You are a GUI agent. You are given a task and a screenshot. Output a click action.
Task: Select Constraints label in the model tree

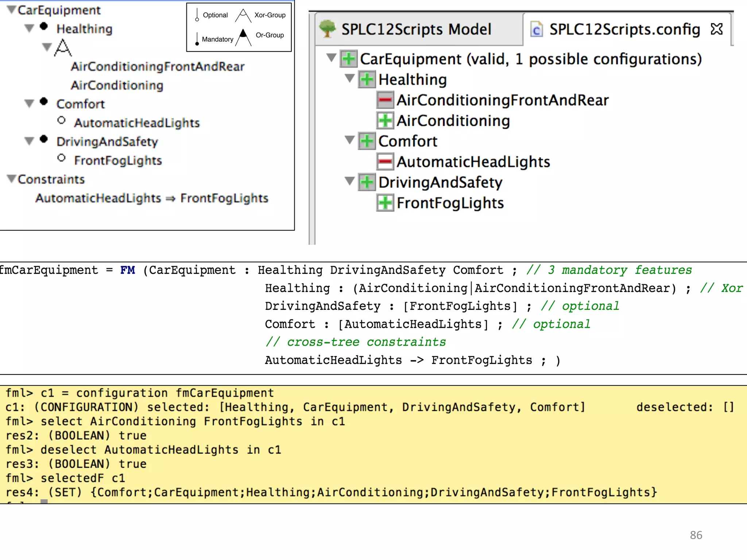[51, 179]
